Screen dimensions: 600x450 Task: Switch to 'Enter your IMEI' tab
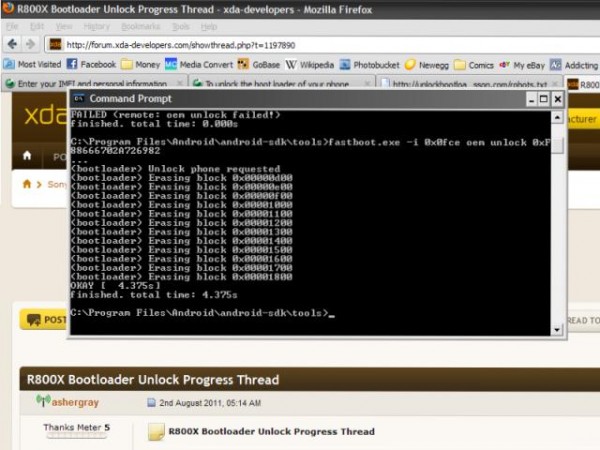point(94,83)
